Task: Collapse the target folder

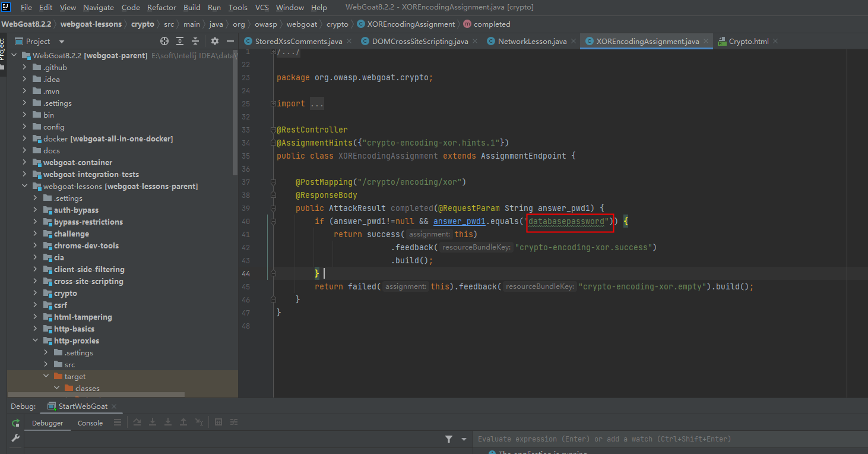Action: pos(46,376)
